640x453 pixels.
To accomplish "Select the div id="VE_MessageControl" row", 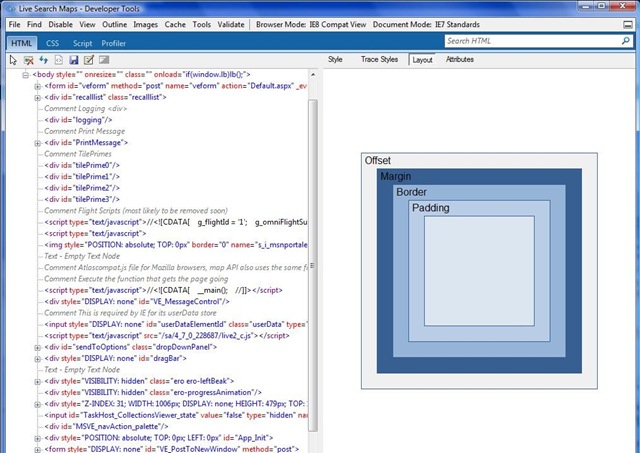I will [137, 302].
